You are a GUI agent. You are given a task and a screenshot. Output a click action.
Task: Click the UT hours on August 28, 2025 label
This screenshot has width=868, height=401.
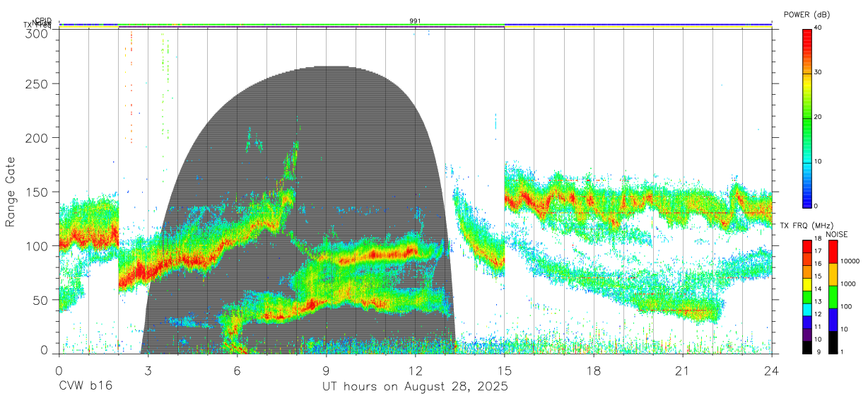coord(415,387)
